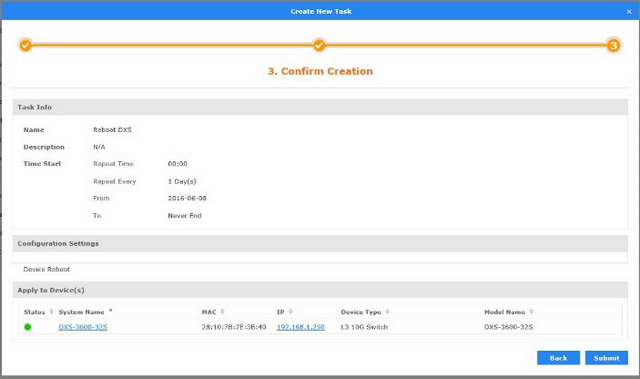Image resolution: width=640 pixels, height=379 pixels.
Task: Select the description value 'N/A'
Action: coord(99,147)
